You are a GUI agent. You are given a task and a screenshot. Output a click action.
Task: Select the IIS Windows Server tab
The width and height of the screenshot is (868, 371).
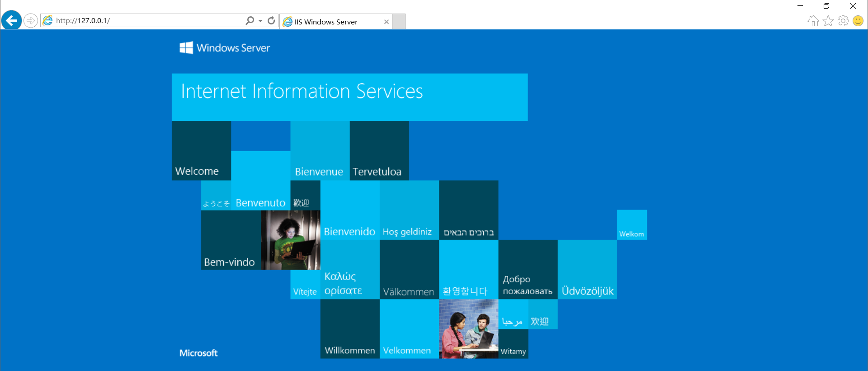(x=335, y=22)
